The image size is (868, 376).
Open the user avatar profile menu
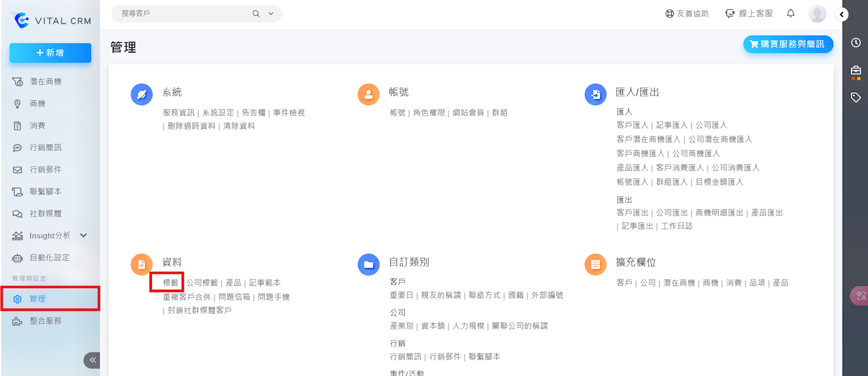(817, 14)
